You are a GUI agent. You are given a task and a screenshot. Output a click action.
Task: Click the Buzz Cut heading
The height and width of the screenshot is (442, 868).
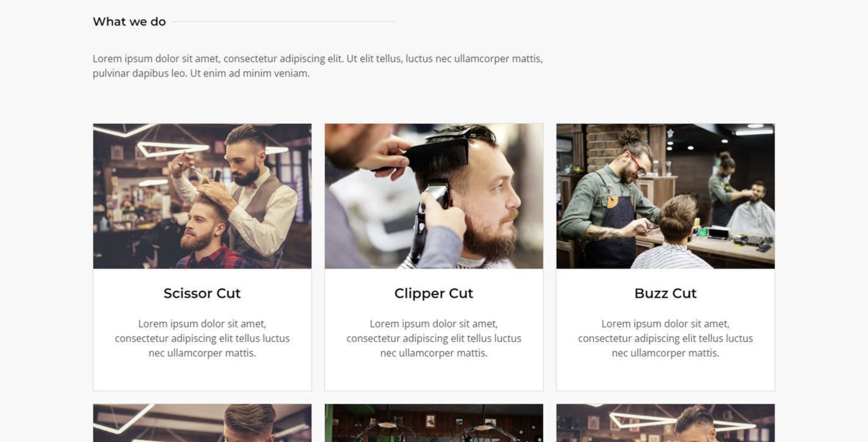point(665,293)
